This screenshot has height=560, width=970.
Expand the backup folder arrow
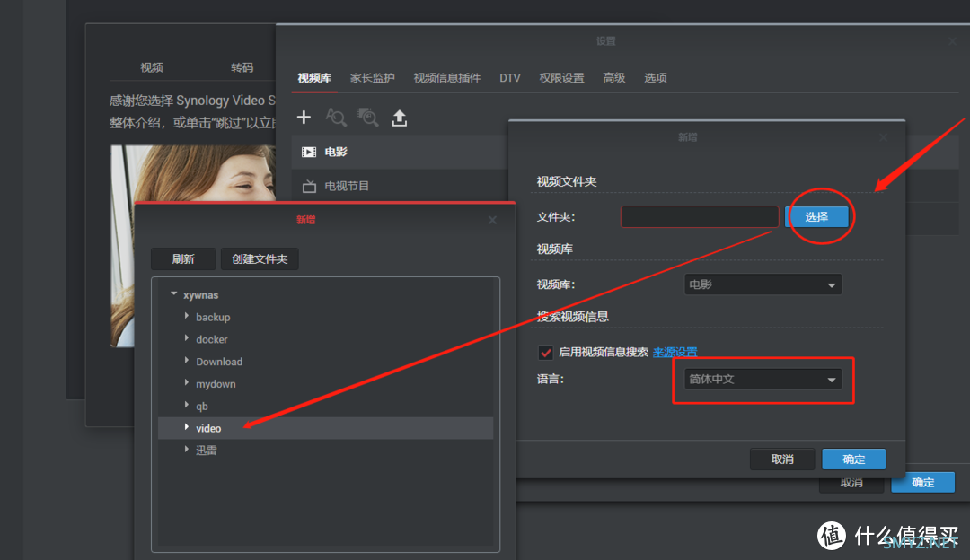click(x=186, y=316)
